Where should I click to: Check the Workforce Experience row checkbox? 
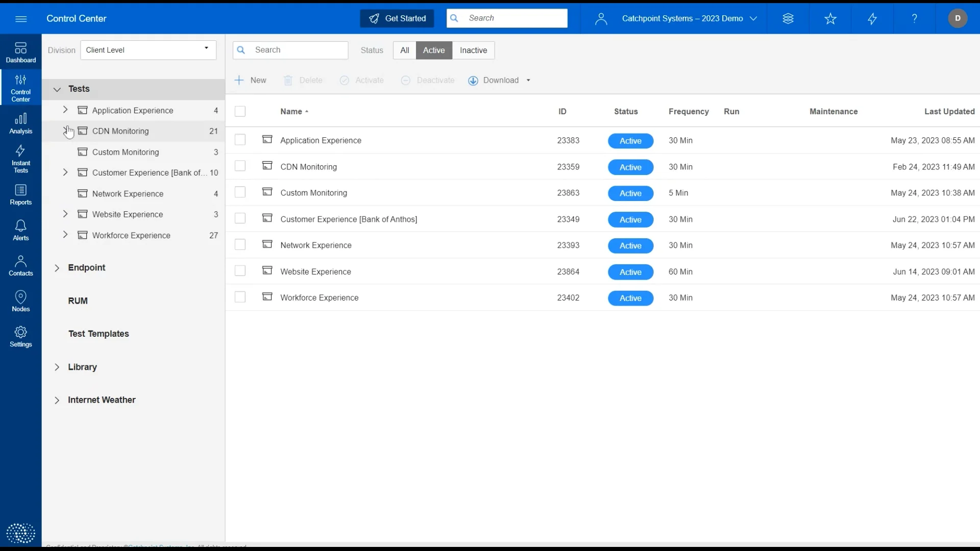click(x=240, y=297)
